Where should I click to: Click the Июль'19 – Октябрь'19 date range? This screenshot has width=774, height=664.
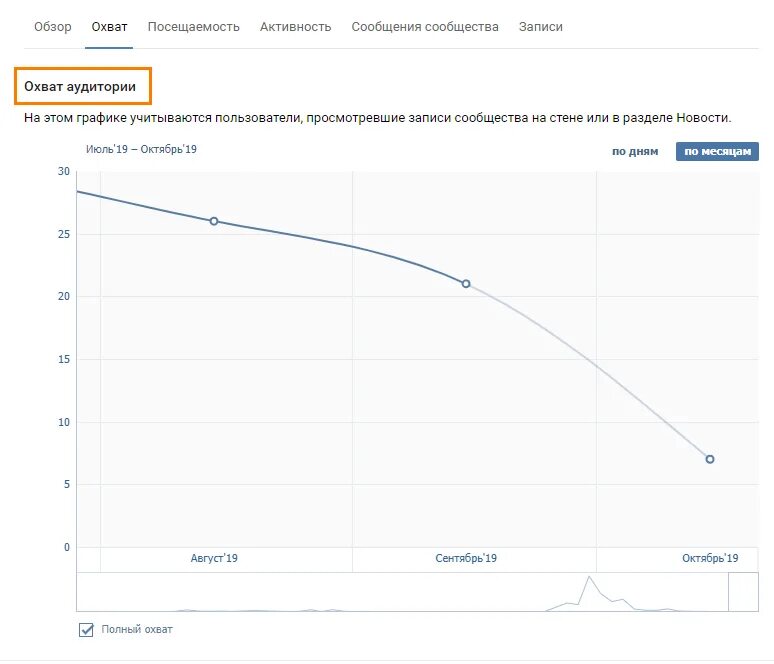click(x=141, y=149)
